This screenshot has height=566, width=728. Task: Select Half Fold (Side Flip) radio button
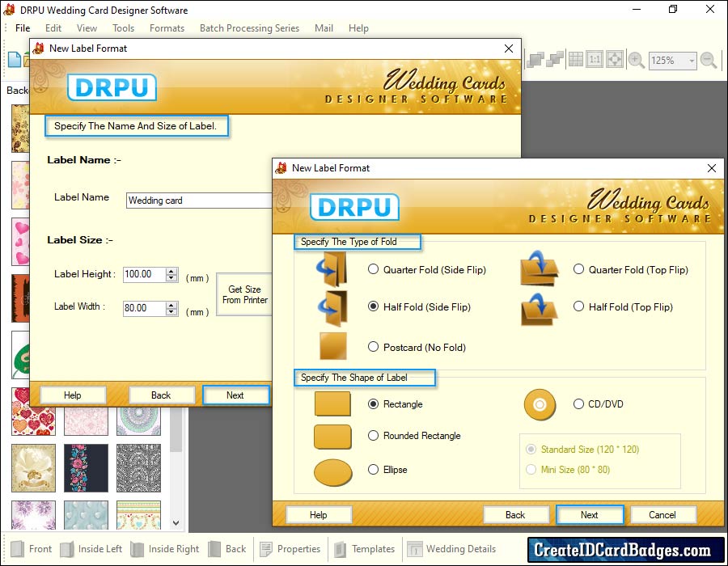(x=373, y=306)
